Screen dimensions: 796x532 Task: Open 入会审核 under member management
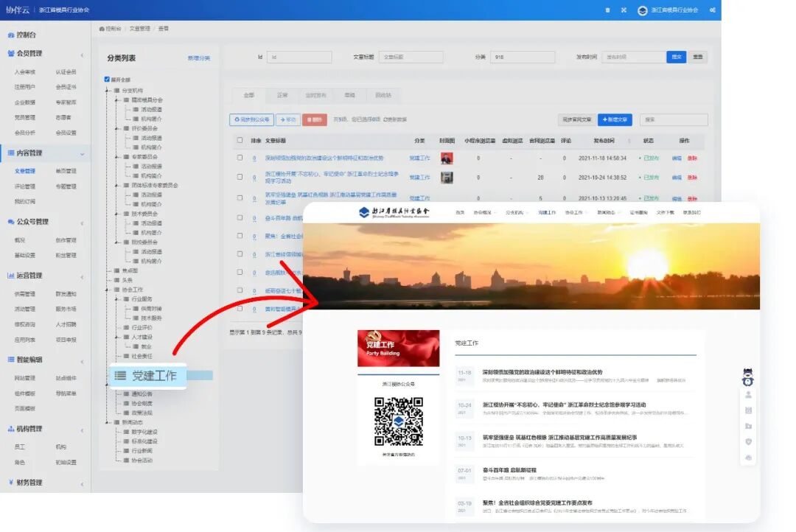pos(25,72)
